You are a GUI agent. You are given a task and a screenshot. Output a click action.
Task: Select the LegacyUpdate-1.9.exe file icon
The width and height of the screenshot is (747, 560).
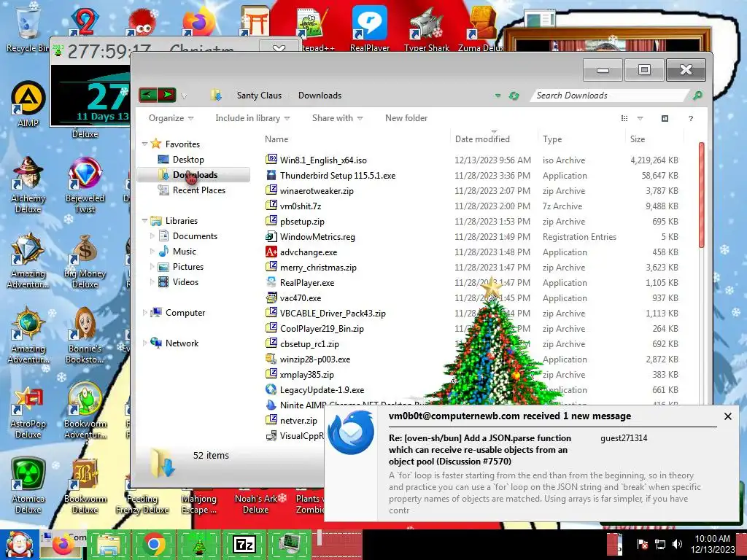click(x=271, y=389)
